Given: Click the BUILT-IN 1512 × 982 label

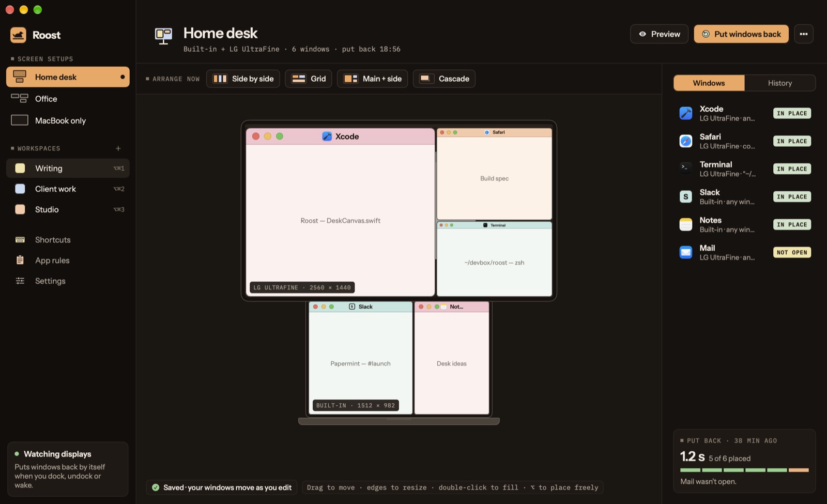Looking at the screenshot, I should click(x=356, y=405).
